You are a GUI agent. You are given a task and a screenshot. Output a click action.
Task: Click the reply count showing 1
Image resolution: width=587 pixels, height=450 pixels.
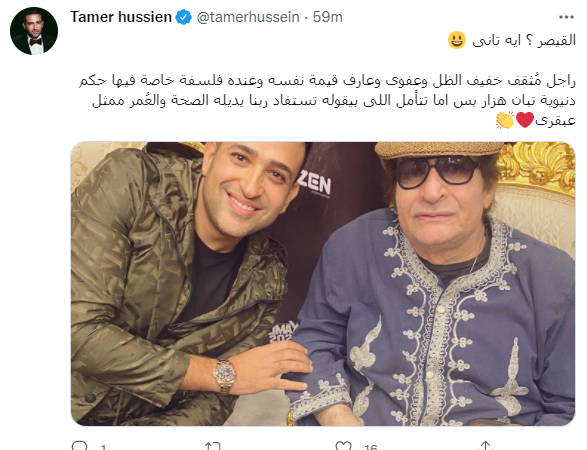[103, 447]
